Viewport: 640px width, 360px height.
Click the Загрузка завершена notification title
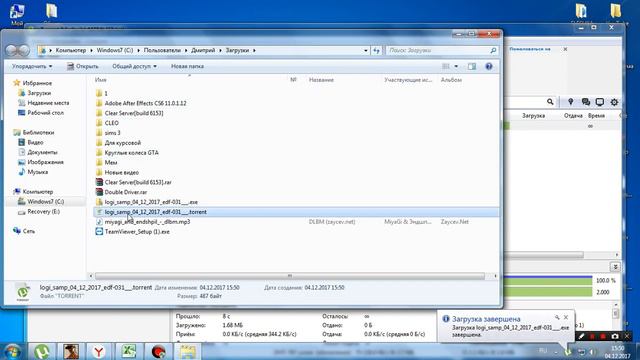[486, 319]
